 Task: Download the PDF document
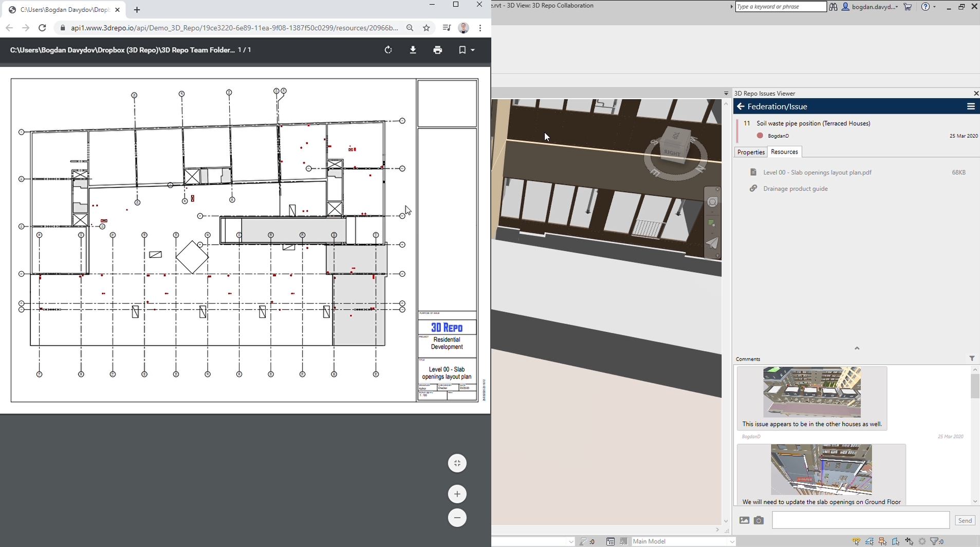(x=413, y=50)
